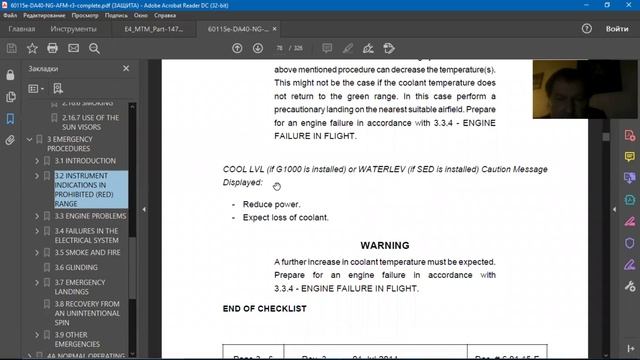Show the page thumbnails panel
640x360 pixels.
coord(10,97)
